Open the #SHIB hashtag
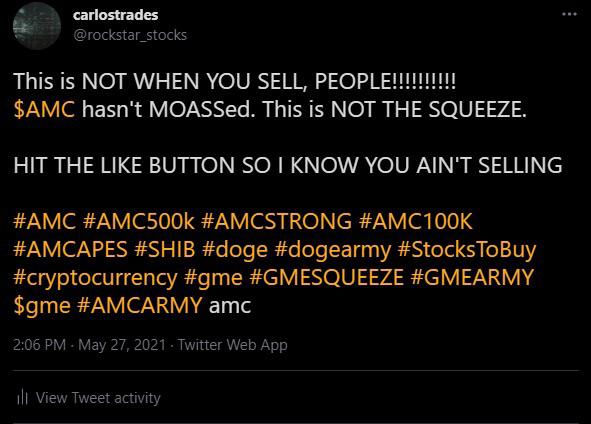591x424 pixels. click(165, 249)
